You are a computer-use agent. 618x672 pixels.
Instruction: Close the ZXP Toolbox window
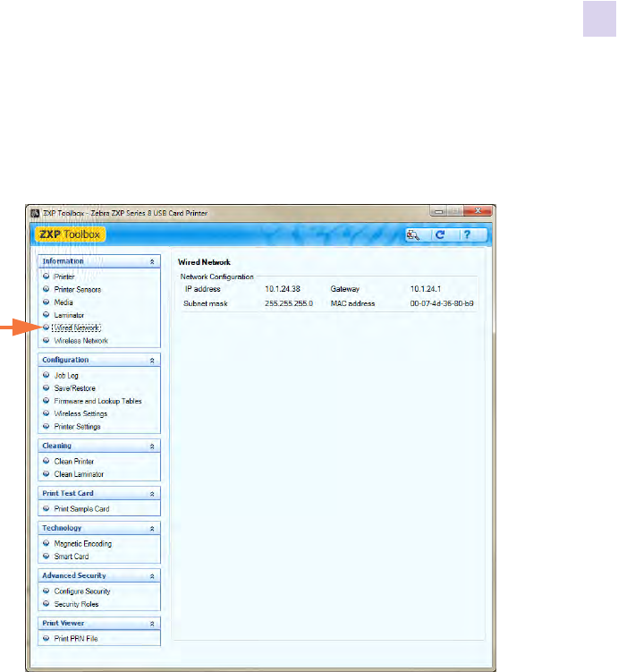[478, 210]
